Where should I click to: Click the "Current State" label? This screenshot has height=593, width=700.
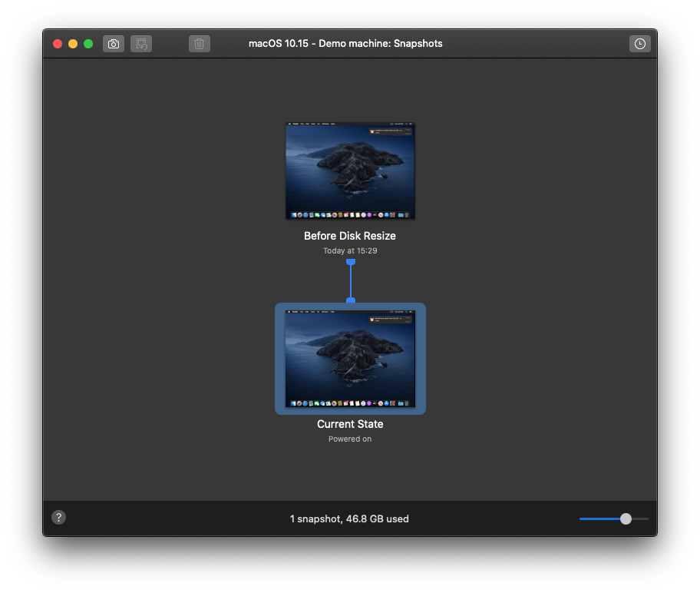pos(350,424)
